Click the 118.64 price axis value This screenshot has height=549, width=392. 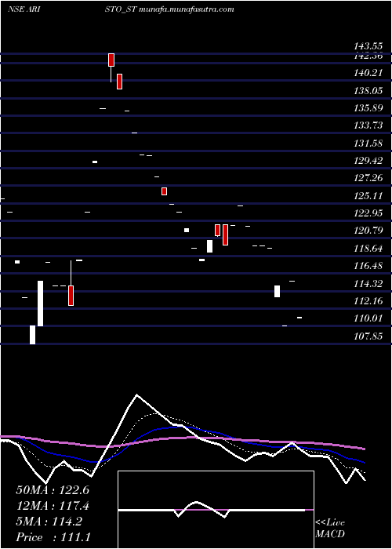point(368,249)
